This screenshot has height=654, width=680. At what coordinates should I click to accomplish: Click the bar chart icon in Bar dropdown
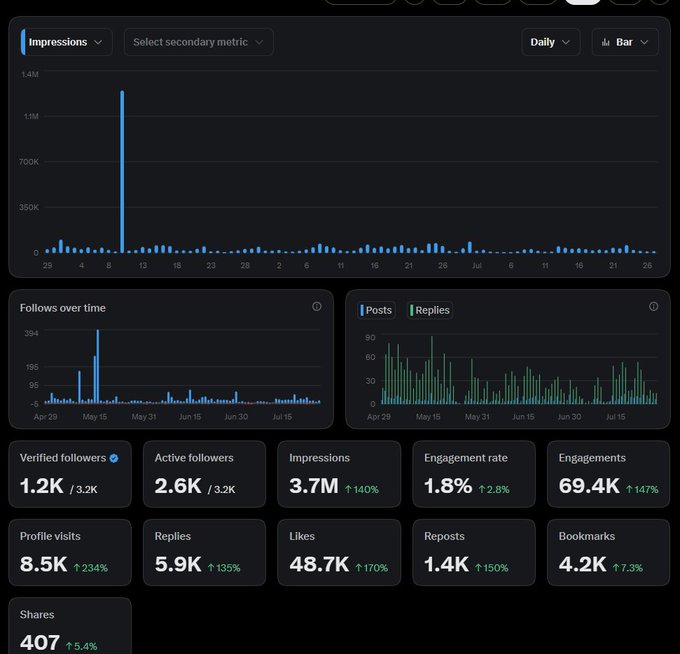click(x=605, y=42)
